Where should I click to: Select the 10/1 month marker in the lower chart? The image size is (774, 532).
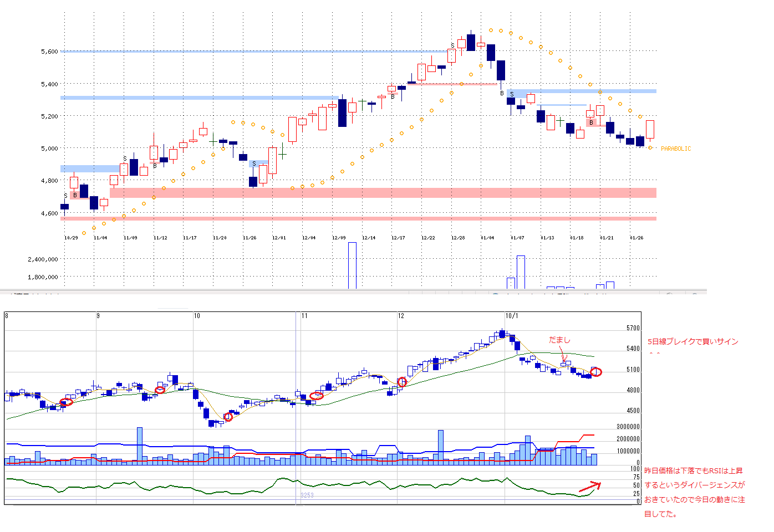tap(512, 316)
